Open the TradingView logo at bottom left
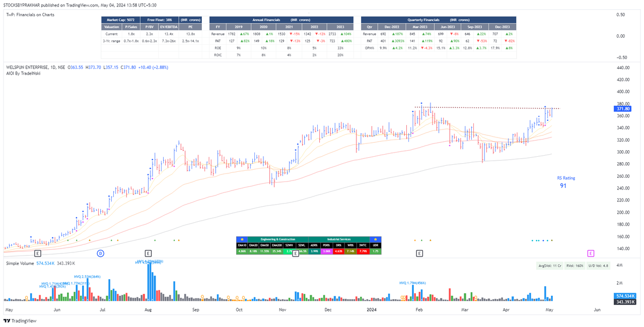The width and height of the screenshot is (644, 327). click(21, 321)
